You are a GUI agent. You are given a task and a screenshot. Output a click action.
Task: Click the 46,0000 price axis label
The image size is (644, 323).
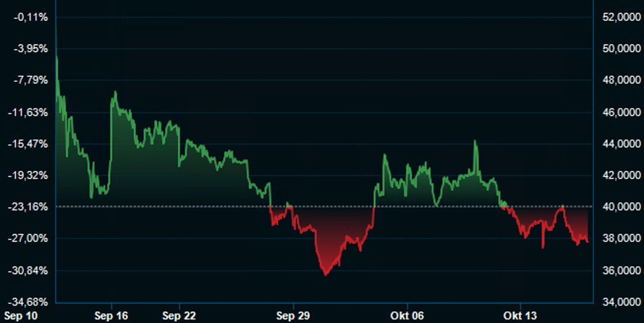click(621, 113)
